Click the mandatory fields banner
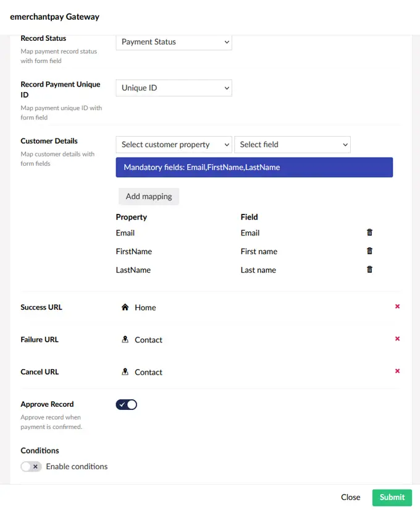 point(255,167)
